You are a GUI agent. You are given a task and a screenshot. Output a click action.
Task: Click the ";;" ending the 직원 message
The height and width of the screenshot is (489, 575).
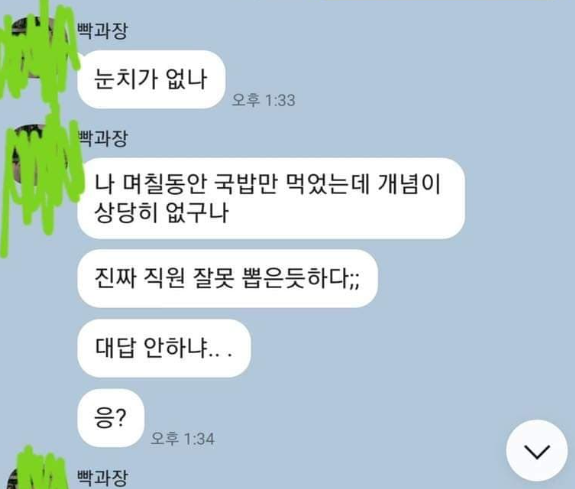(354, 282)
